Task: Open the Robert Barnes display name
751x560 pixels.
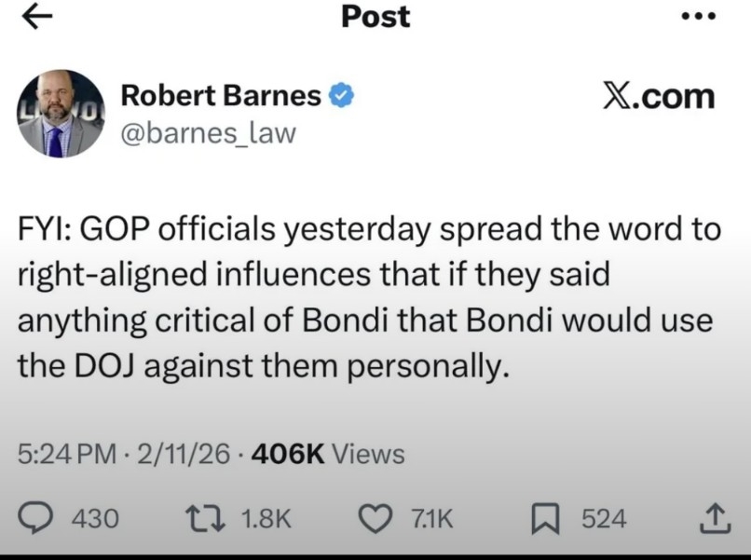Action: [x=221, y=96]
